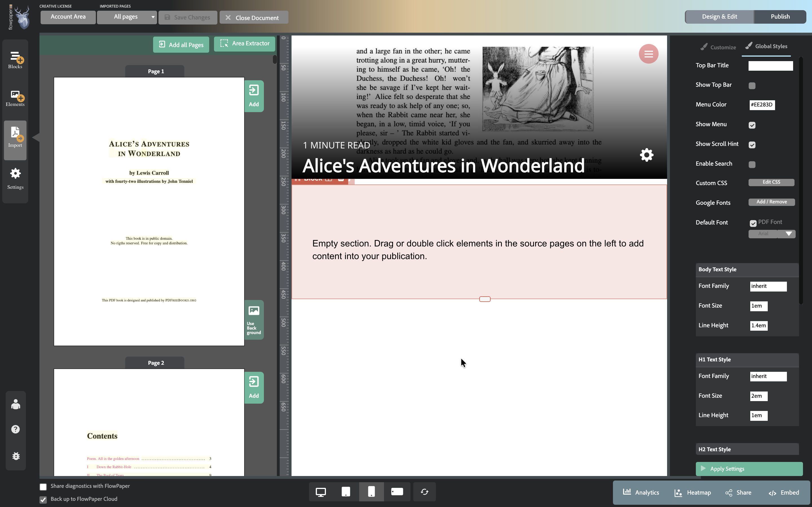
Task: Disable the Show Menu option
Action: tap(752, 125)
